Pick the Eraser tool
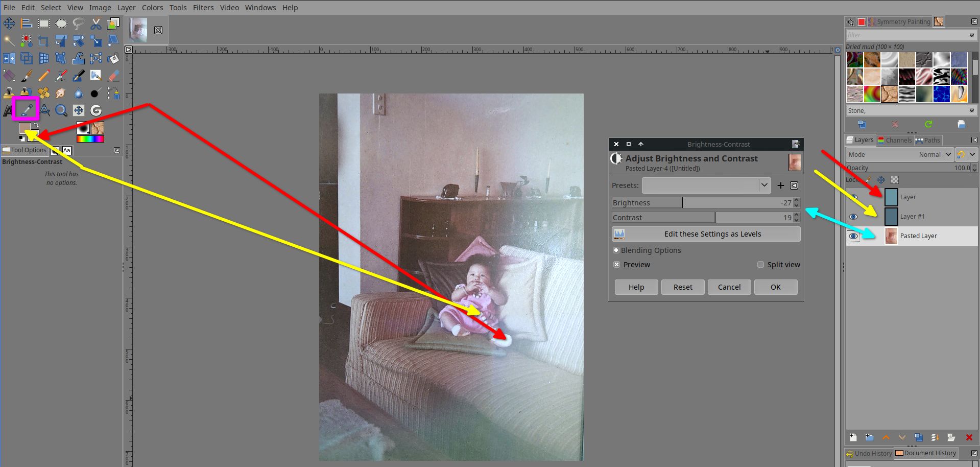980x467 pixels. point(113,76)
